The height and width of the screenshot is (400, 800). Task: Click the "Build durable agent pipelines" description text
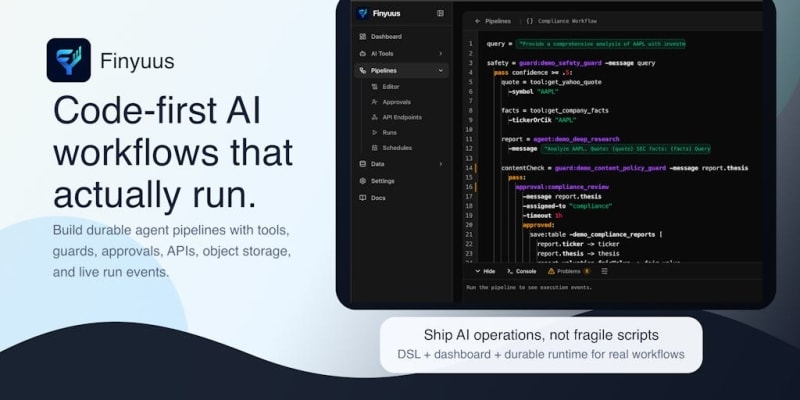(x=172, y=251)
